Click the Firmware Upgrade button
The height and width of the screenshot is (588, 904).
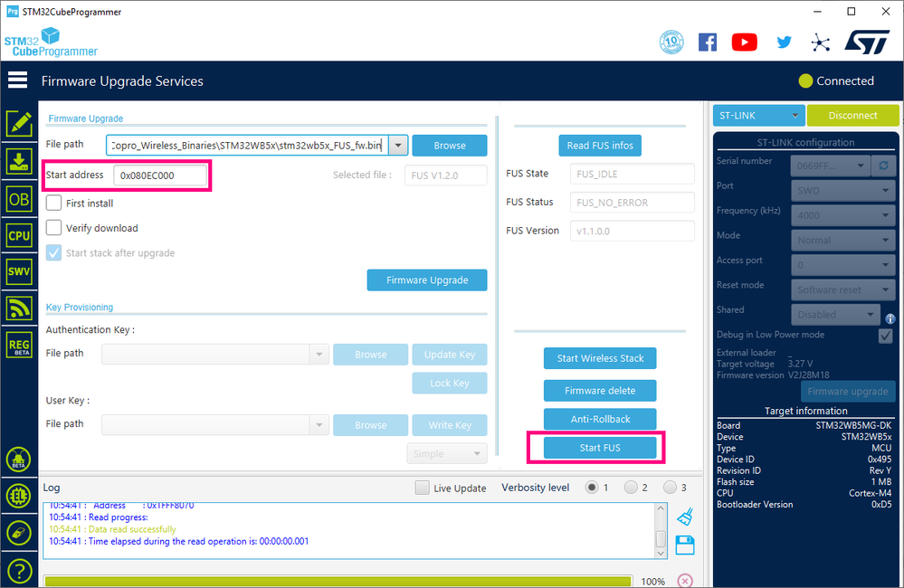pyautogui.click(x=427, y=280)
